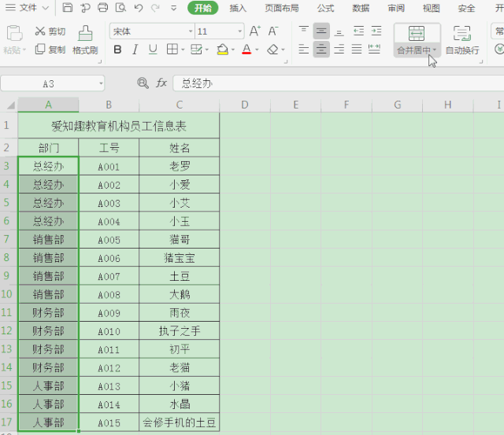Click the draw border table-pencil icon
The height and width of the screenshot is (435, 504).
tap(196, 50)
